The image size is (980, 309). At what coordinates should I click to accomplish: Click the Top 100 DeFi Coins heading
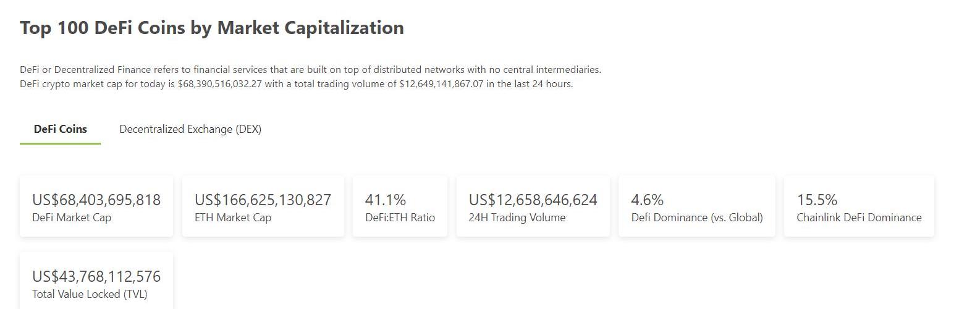(x=211, y=28)
